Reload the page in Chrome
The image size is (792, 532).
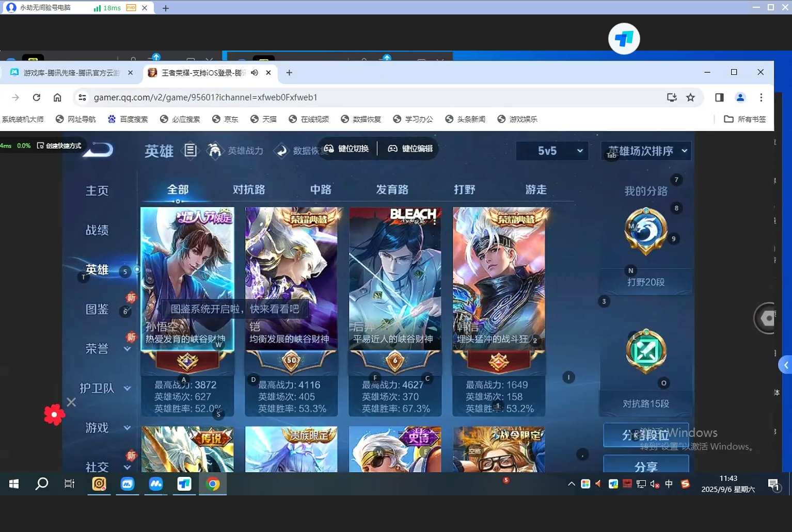point(36,98)
